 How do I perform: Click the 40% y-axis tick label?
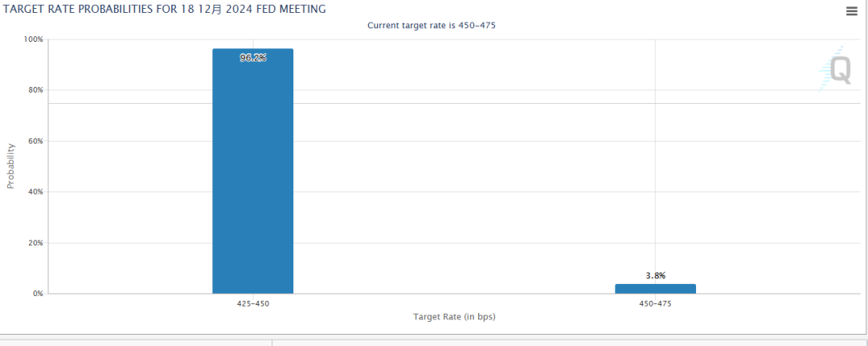[x=36, y=192]
